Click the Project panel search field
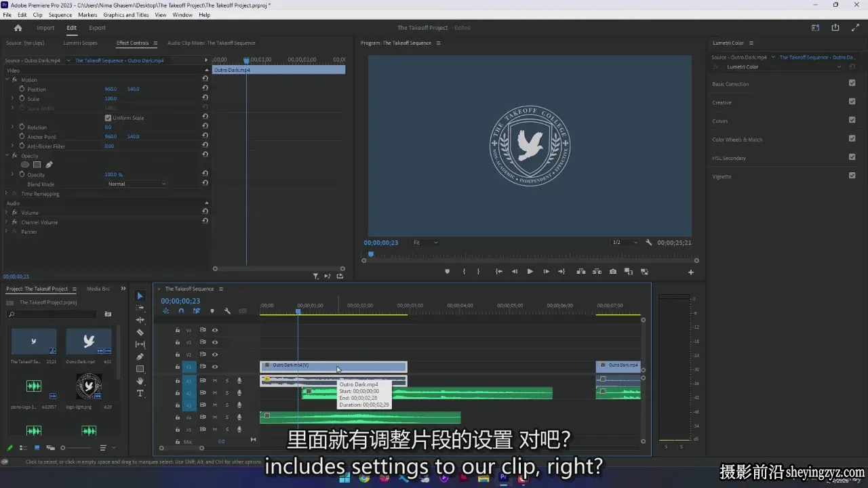The height and width of the screenshot is (488, 868). 52,314
